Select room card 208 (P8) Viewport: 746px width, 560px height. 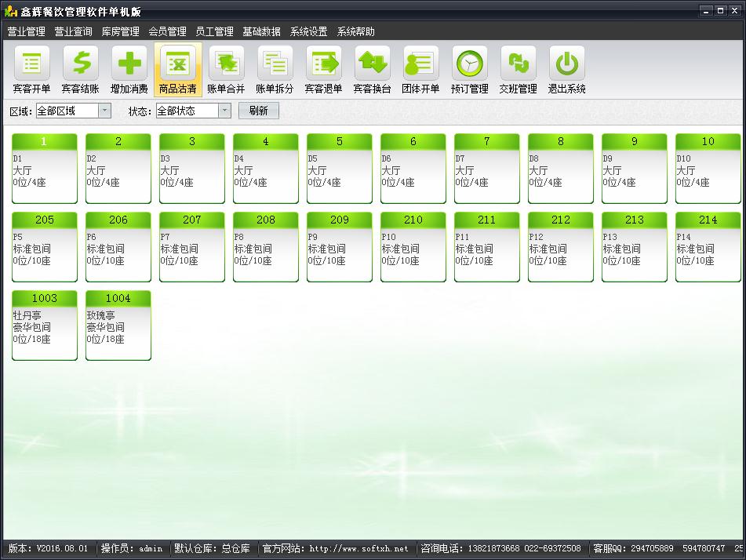[x=265, y=247]
